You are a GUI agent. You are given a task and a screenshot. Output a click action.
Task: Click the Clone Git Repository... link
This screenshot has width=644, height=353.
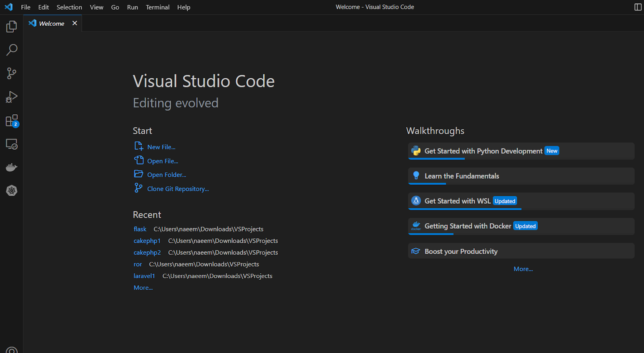[x=178, y=189]
